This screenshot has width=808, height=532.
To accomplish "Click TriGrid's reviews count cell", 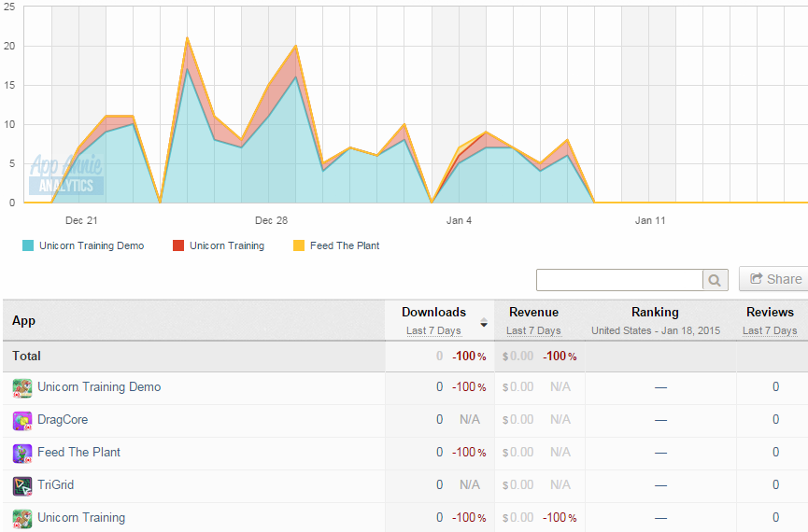I will click(x=775, y=484).
